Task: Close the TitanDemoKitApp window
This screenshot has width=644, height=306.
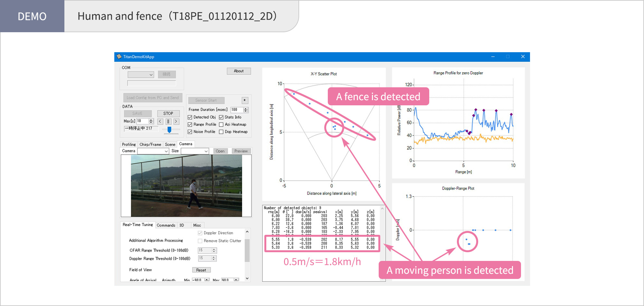Action: click(x=523, y=57)
